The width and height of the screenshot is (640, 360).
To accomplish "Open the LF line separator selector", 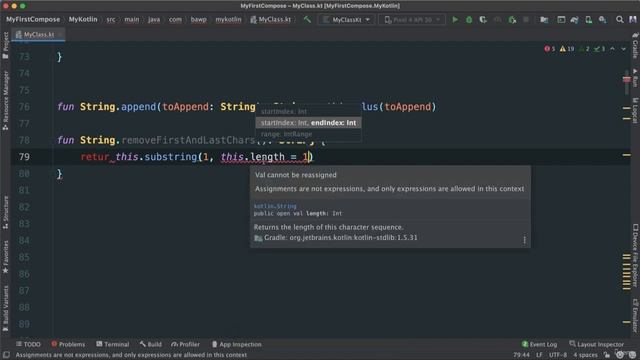I will click(x=539, y=355).
